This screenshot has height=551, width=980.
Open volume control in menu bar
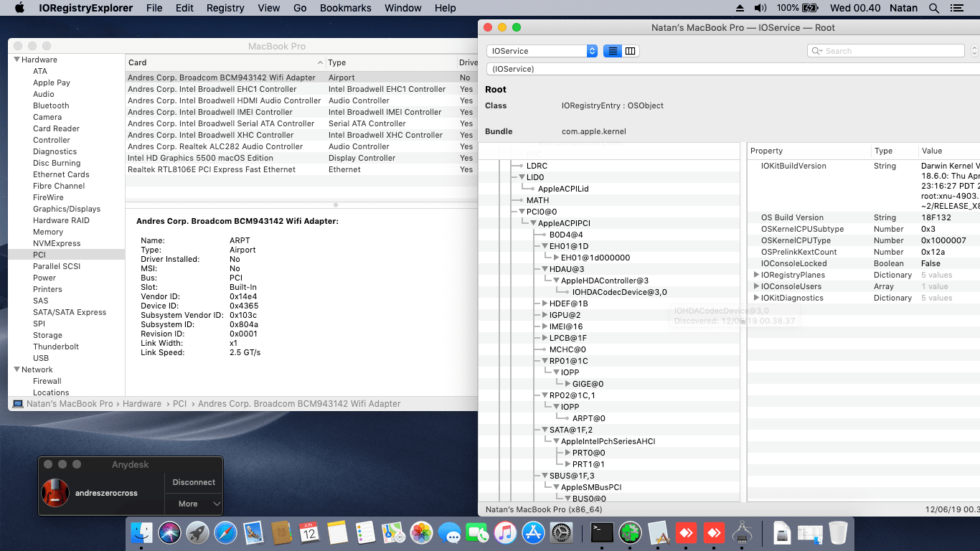point(760,8)
